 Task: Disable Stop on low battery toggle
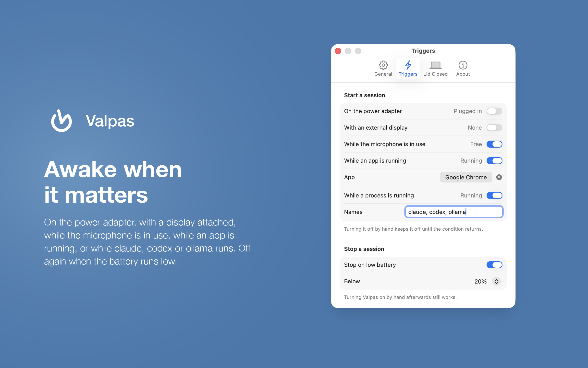pyautogui.click(x=494, y=265)
